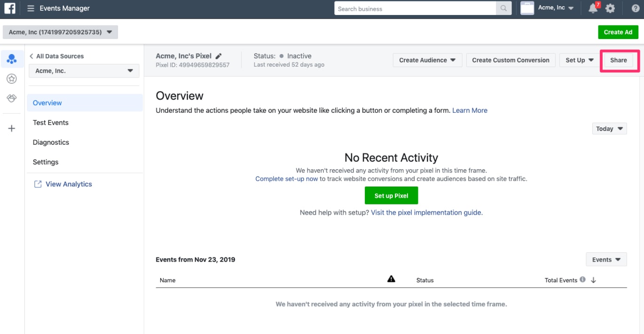Image resolution: width=644 pixels, height=334 pixels.
Task: Open the Set Up dropdown
Action: click(x=580, y=60)
